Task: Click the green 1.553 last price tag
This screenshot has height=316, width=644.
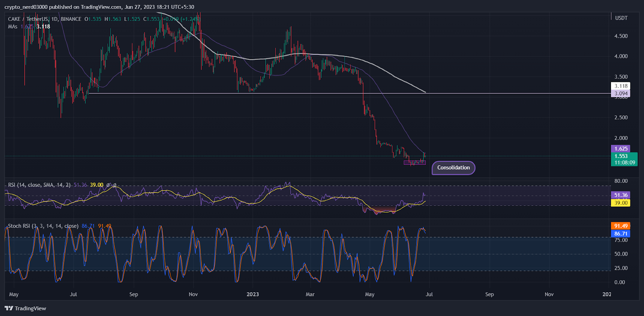Action: point(621,156)
